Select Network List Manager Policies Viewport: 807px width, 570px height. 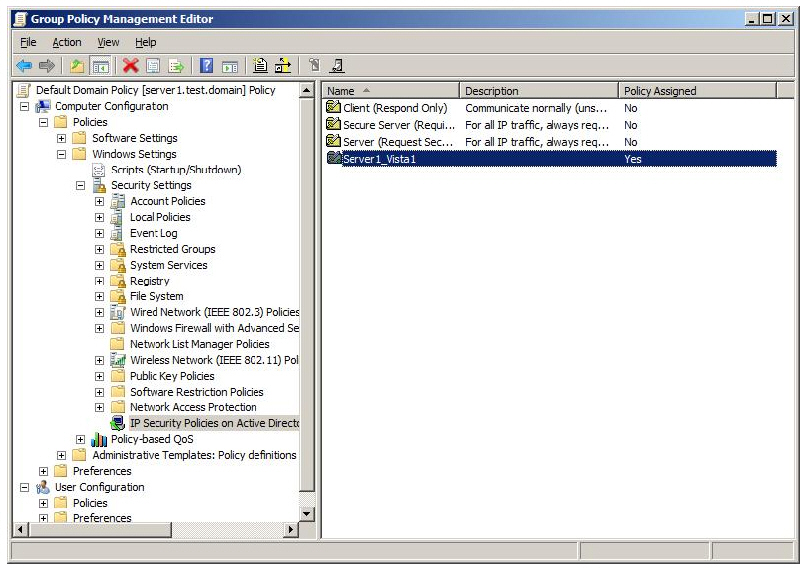[x=199, y=344]
